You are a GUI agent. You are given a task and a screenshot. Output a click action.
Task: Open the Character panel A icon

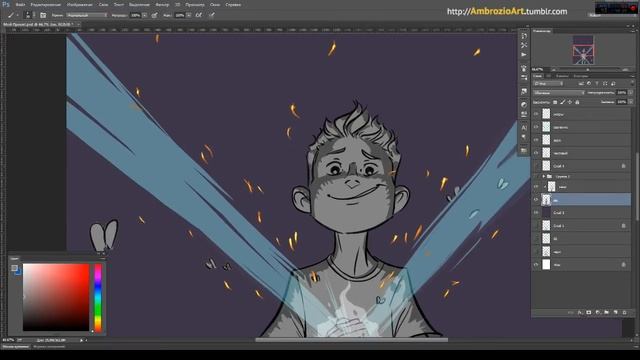[524, 128]
